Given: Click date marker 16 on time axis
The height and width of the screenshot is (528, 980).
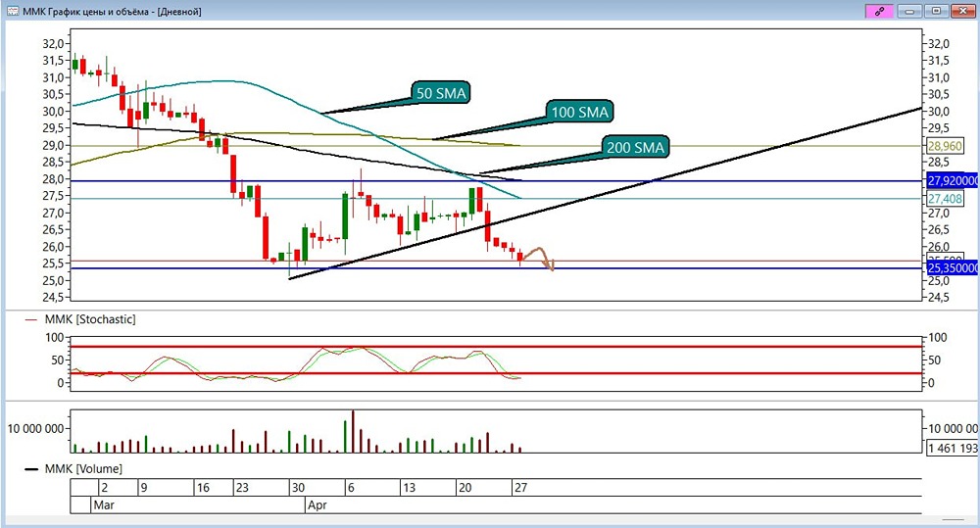Looking at the screenshot, I should pyautogui.click(x=203, y=488).
